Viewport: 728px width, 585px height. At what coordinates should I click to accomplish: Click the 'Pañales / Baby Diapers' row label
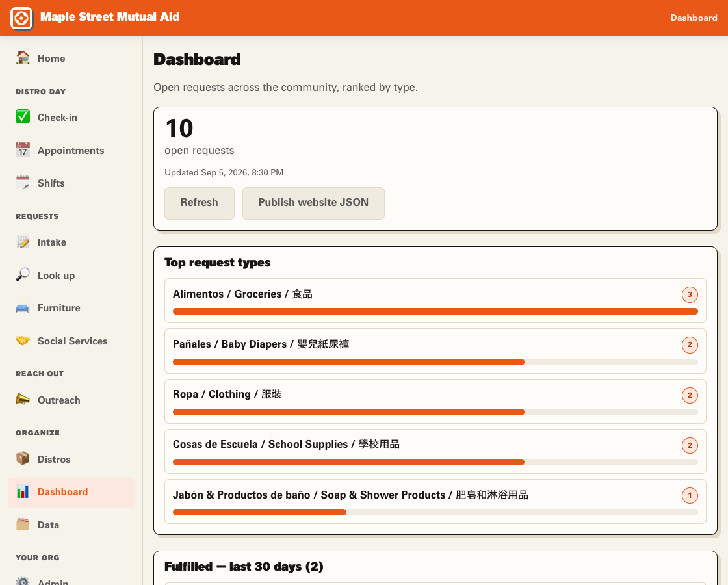[x=261, y=344]
